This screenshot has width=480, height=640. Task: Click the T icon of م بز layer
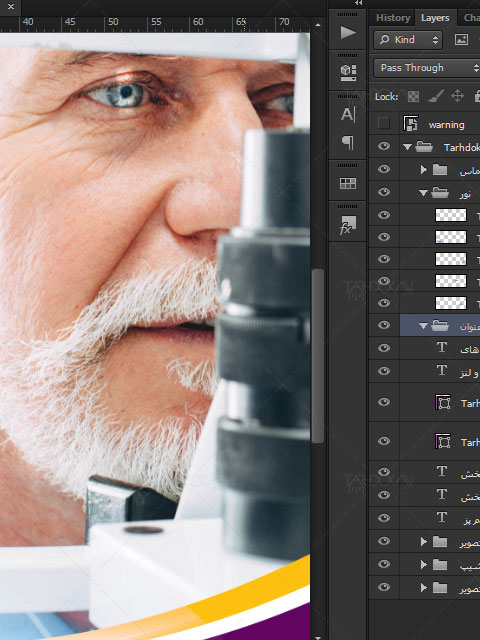click(x=442, y=518)
